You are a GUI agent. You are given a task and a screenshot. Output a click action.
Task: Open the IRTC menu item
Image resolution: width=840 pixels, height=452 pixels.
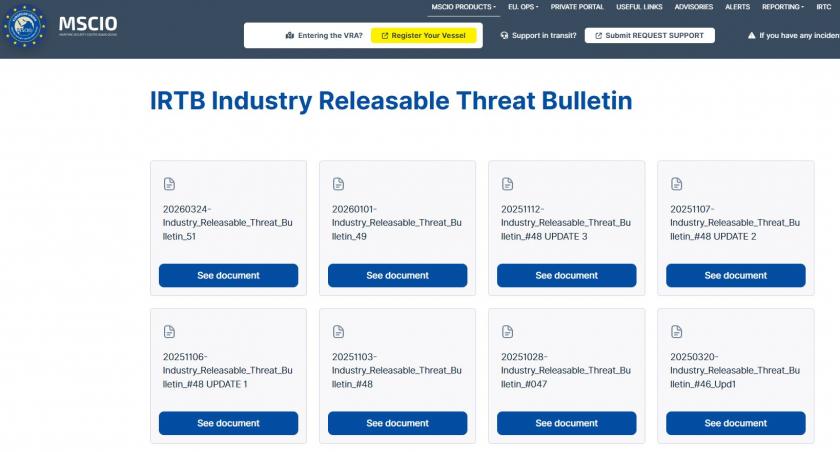point(823,7)
